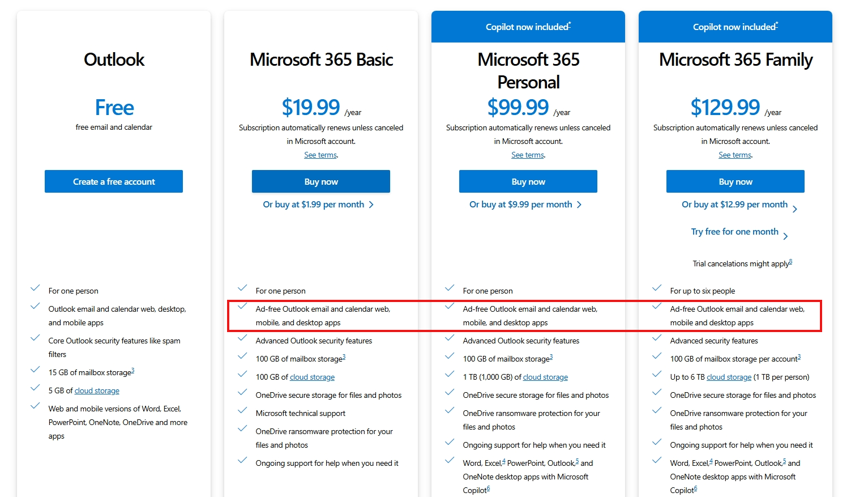Click Buy now under Microsoft 365 Basic
Viewport: 868px width, 497px height.
point(320,181)
